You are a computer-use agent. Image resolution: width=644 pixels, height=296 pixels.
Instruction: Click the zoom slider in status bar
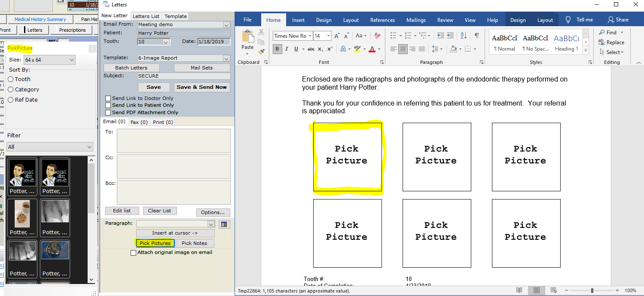592,290
